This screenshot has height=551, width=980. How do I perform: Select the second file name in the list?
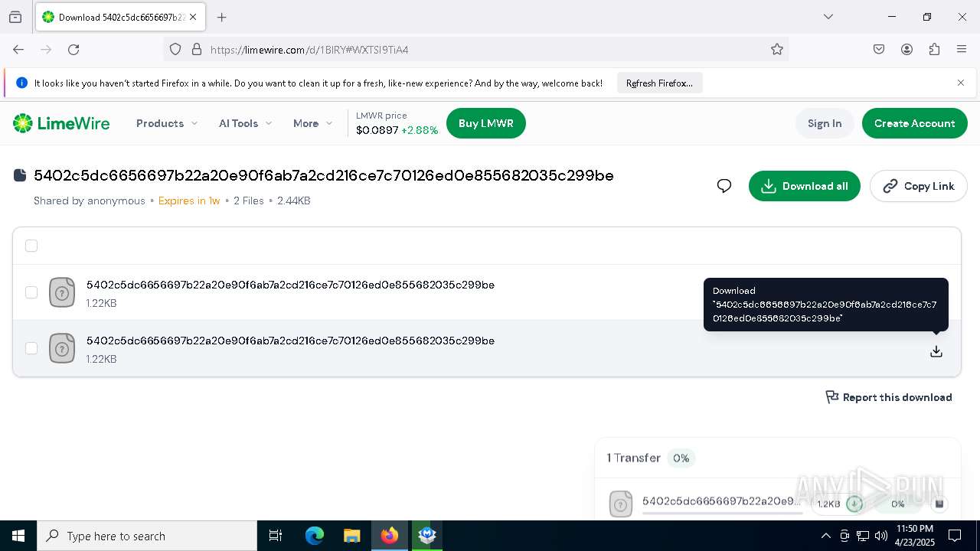290,341
